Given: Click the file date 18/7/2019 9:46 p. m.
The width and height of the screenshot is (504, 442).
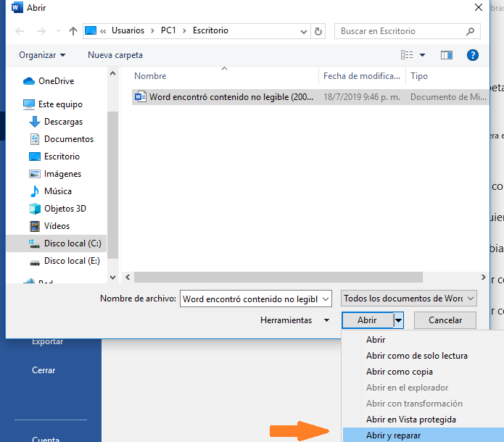Looking at the screenshot, I should 362,97.
